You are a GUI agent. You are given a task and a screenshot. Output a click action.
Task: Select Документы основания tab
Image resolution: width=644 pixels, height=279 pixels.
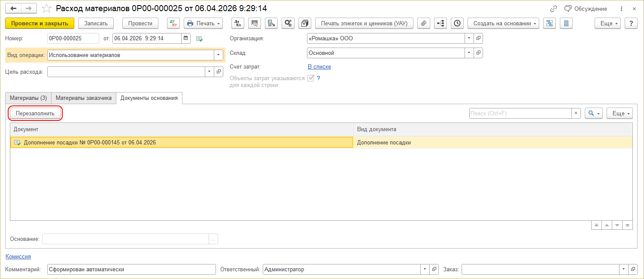click(149, 98)
